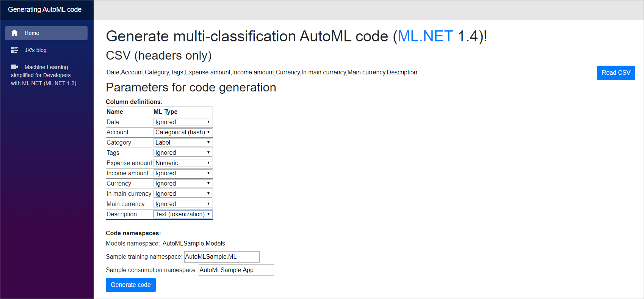Click the In main currency name cell
Viewport: 644px width, 299px height.
point(129,194)
